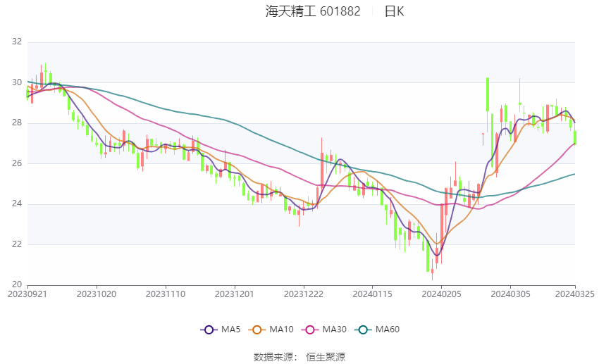599x364 pixels.
Task: Click the 20230921 date on the x-axis
Action: [27, 294]
